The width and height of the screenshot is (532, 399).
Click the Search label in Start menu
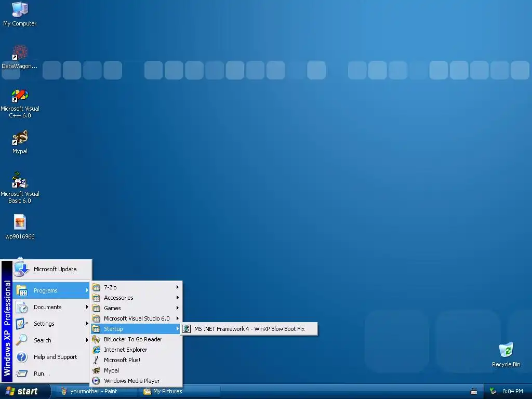click(x=43, y=340)
